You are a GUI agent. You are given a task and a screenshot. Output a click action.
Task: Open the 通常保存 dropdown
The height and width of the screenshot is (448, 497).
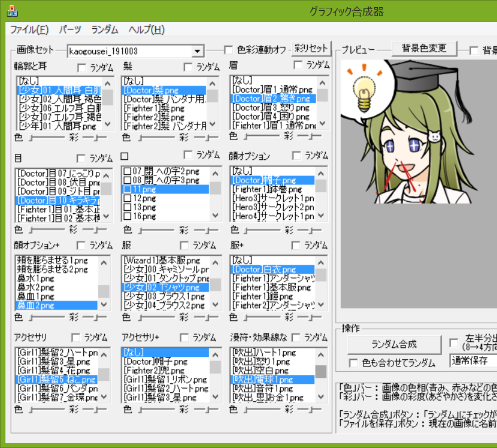pos(473,361)
